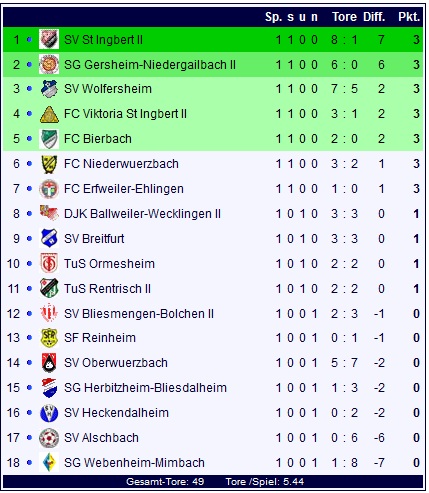Viewport: 429px width, 493px height.
Task: Select the TuS Rentrisch II team name
Action: point(107,288)
